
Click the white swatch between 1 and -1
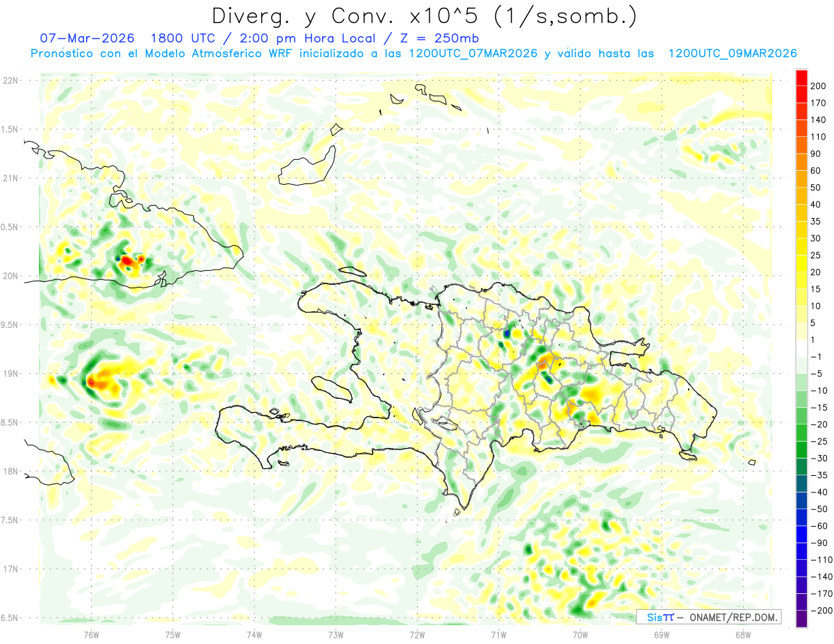801,348
